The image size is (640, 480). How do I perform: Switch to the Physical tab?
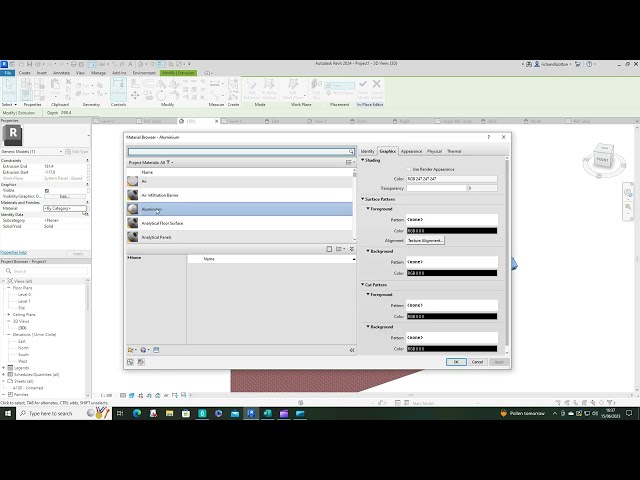pos(434,151)
